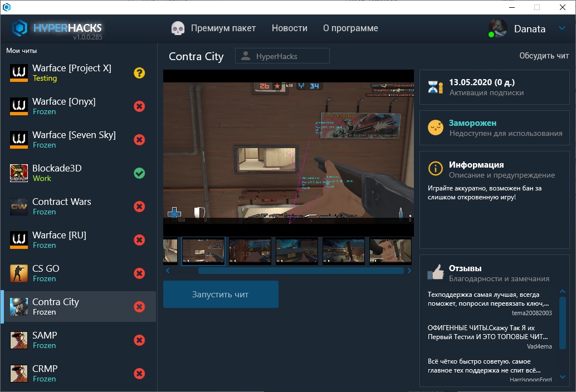Screen dimensions: 576x392
Task: Open the О программе menu item
Action: [x=350, y=28]
